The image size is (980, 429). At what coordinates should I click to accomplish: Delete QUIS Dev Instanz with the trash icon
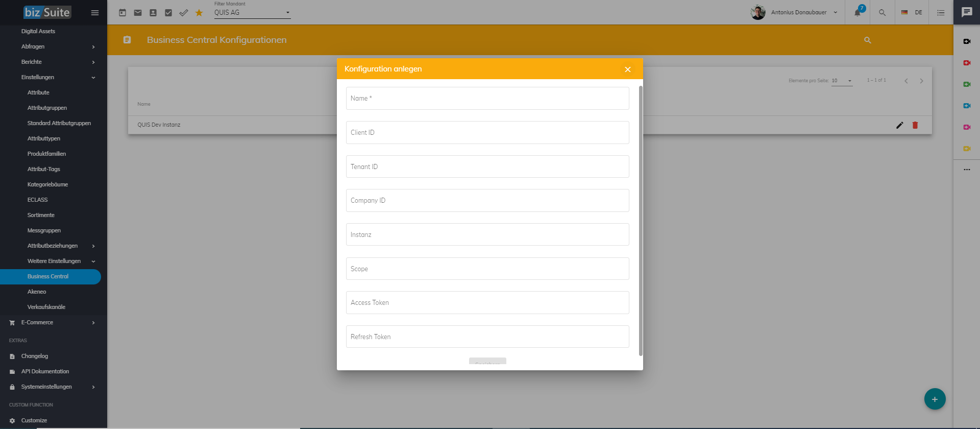[915, 125]
